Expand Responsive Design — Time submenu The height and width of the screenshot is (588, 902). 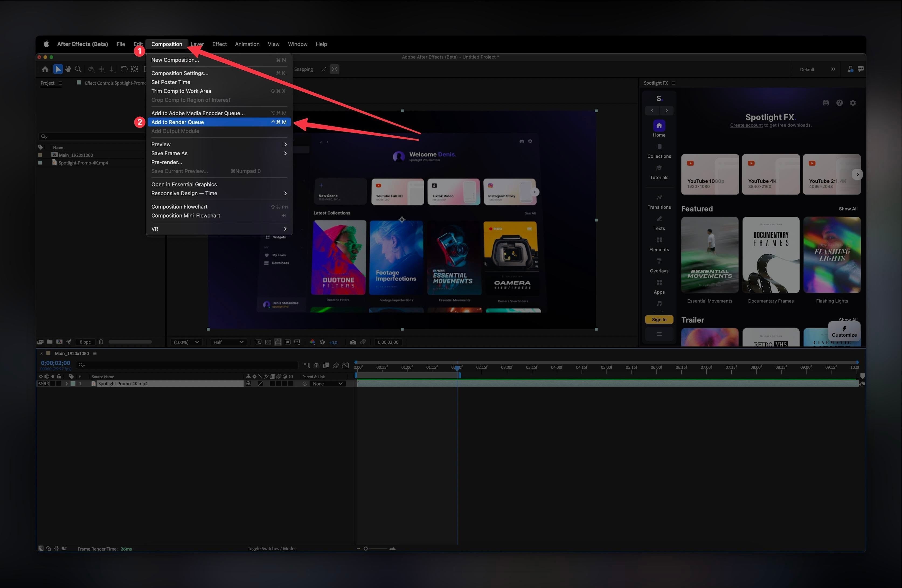pos(219,193)
